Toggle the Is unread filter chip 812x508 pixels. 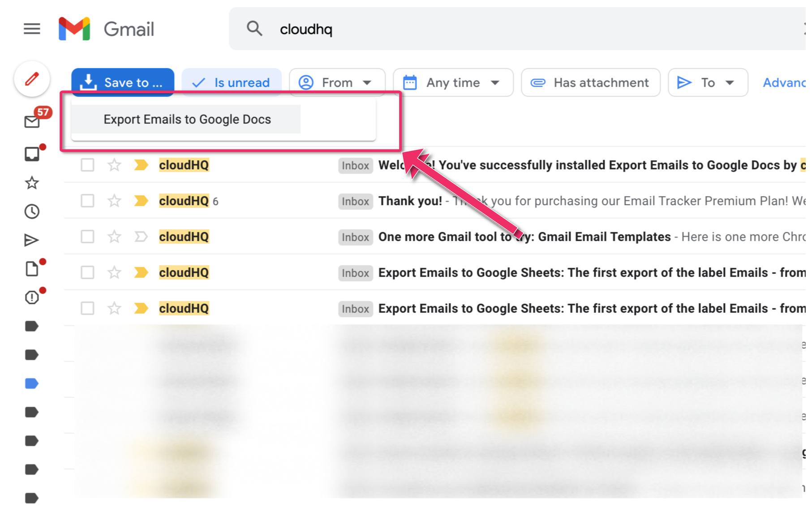tap(232, 82)
